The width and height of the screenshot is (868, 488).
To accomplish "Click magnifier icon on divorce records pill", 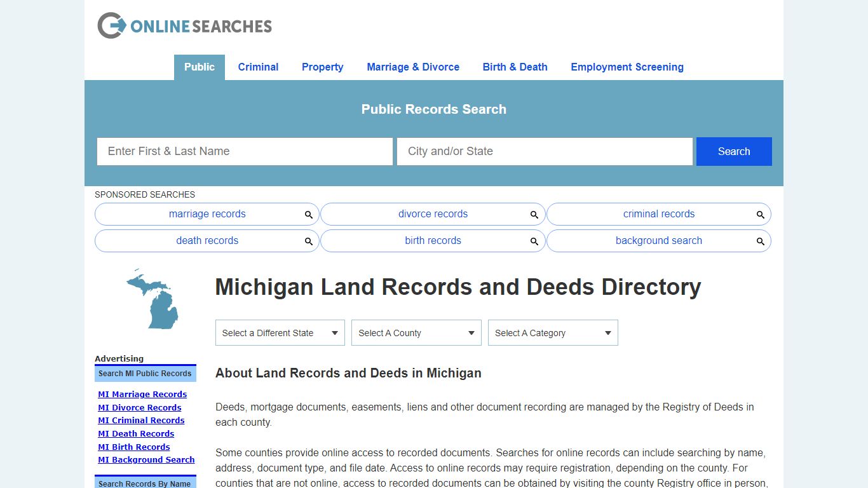I will coord(534,215).
